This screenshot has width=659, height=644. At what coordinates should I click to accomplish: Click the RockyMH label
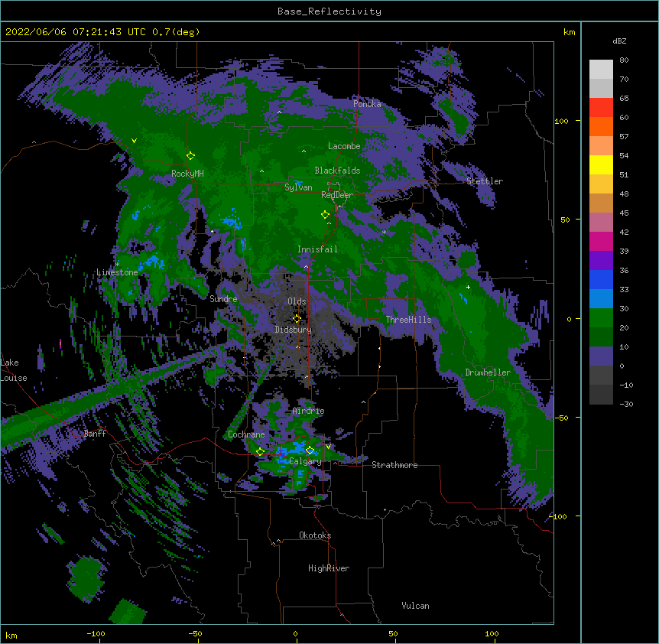click(187, 174)
